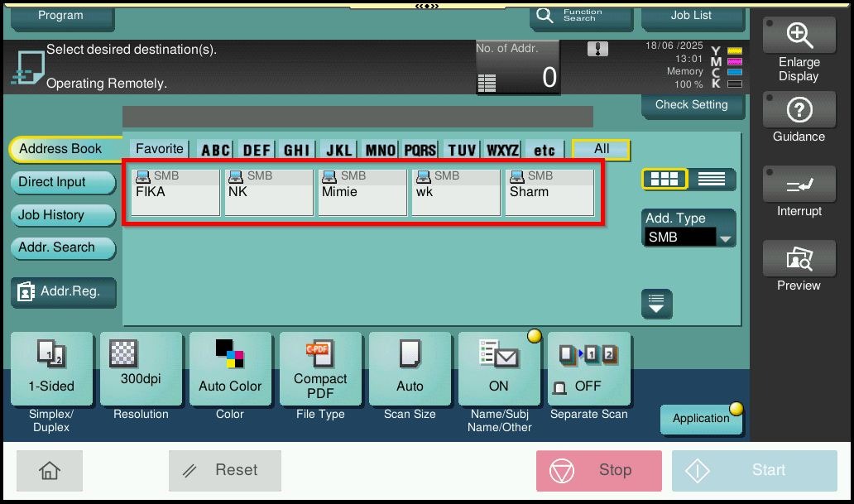Screen dimensions: 854x504
Task: Select FIKA SMB destination
Action: 175,192
